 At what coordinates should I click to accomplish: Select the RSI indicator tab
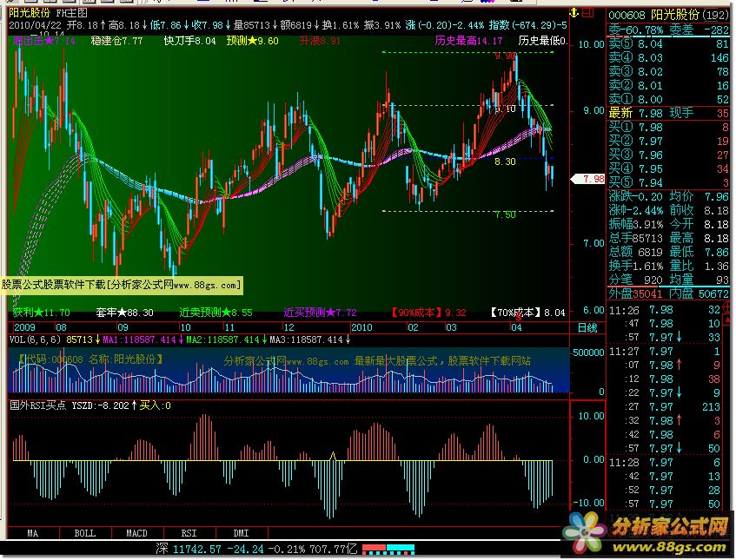click(x=189, y=533)
